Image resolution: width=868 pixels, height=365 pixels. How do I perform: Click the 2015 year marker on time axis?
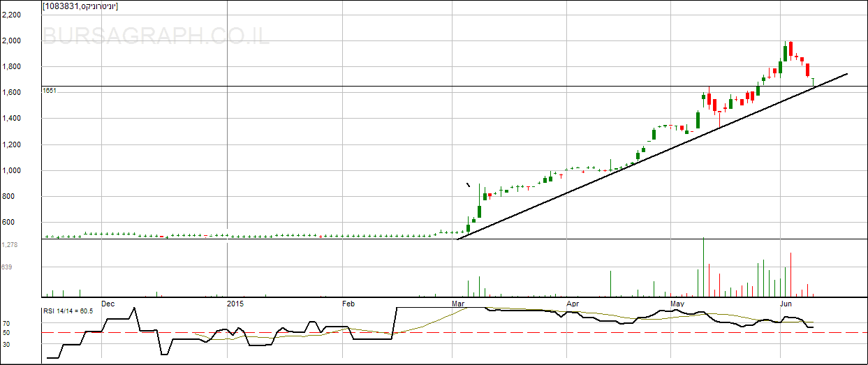236,304
